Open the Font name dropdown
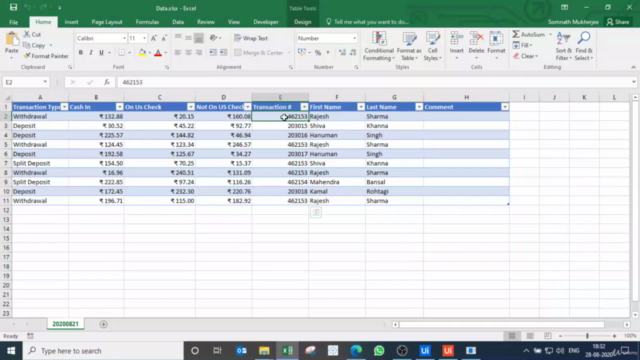 (x=124, y=38)
